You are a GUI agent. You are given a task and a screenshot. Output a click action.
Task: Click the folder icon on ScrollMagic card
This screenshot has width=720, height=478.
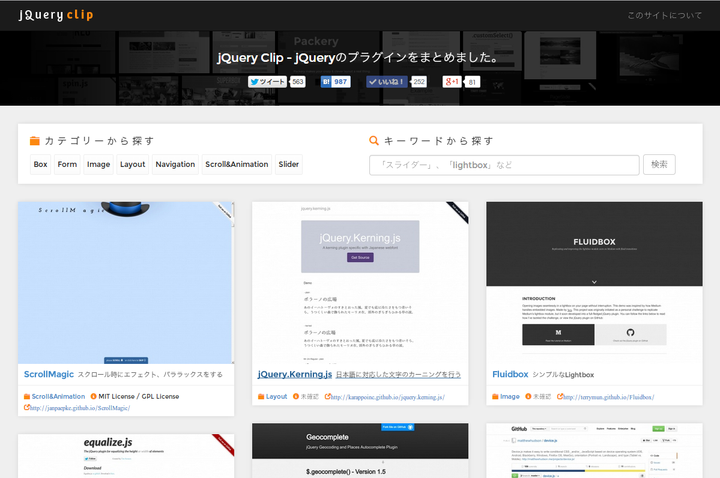coord(27,396)
